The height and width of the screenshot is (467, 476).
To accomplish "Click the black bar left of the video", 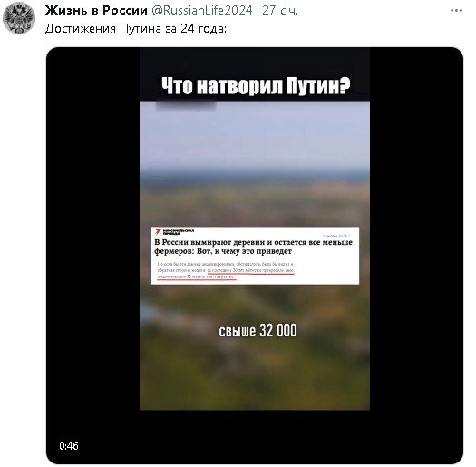I will click(92, 243).
